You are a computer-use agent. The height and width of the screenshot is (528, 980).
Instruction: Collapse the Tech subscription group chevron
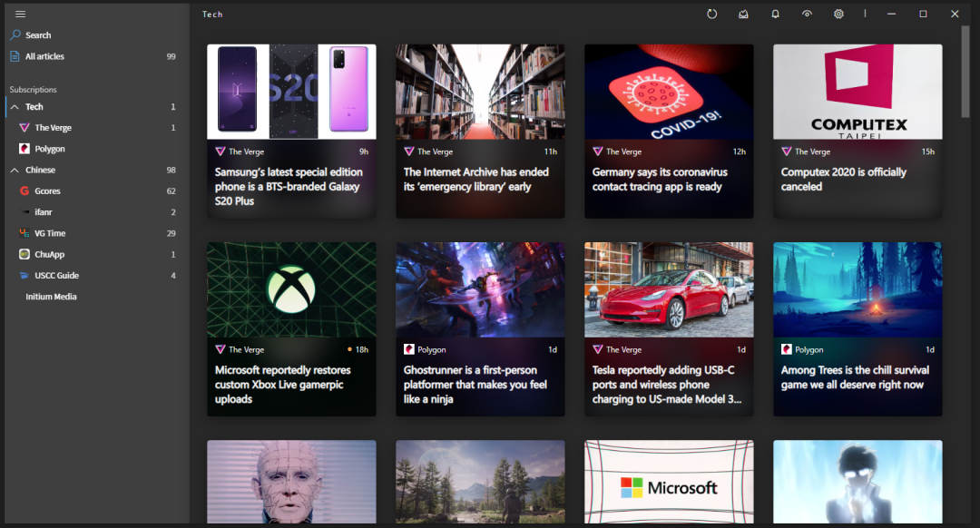pos(15,107)
